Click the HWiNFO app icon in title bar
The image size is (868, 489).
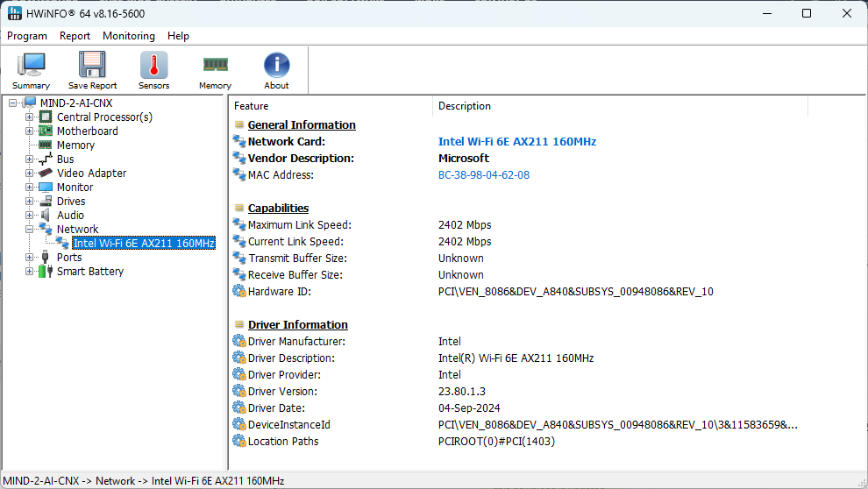(x=15, y=13)
